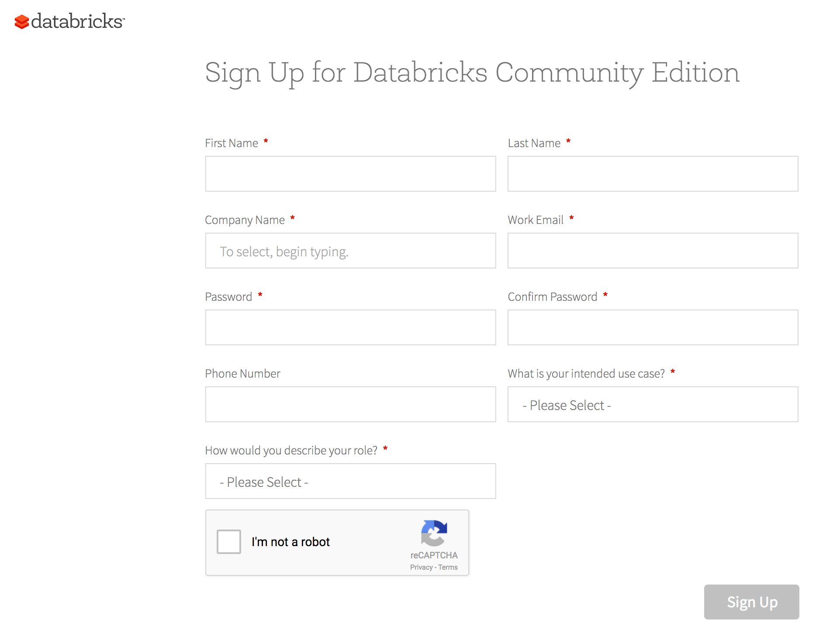The image size is (840, 640).
Task: Click the Databricks logo
Action: pos(69,21)
